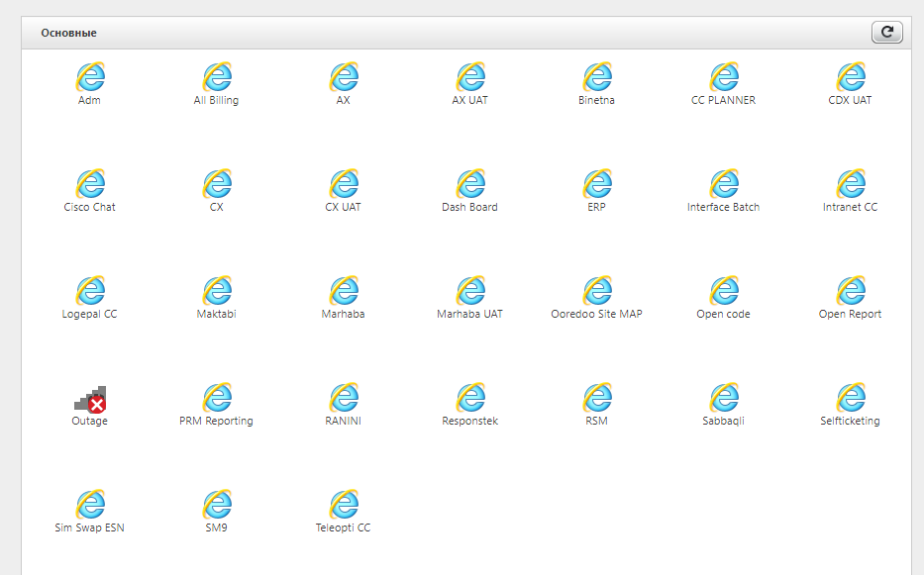Open the Selfticketing icon
The width and height of the screenshot is (924, 575).
click(x=851, y=398)
